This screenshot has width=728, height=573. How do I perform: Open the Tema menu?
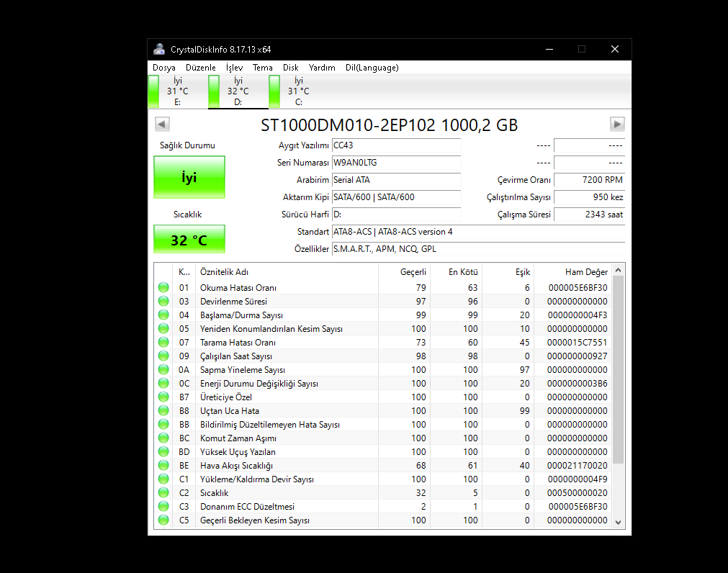262,68
